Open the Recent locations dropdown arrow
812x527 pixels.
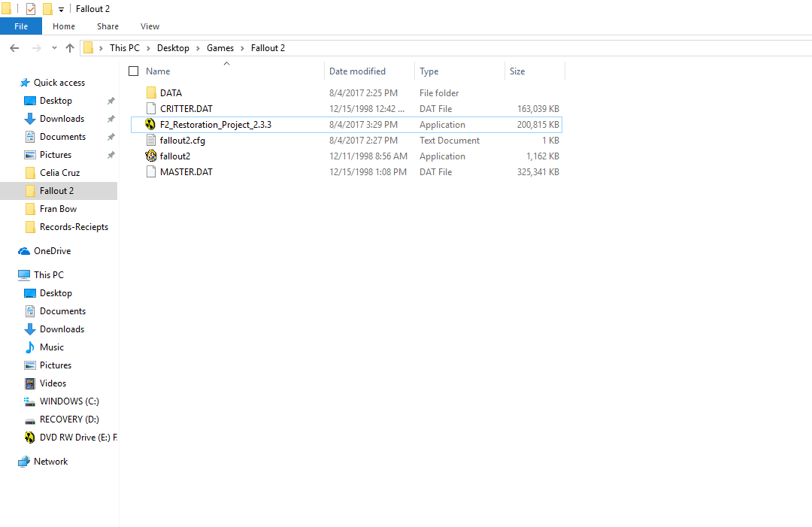(54, 48)
